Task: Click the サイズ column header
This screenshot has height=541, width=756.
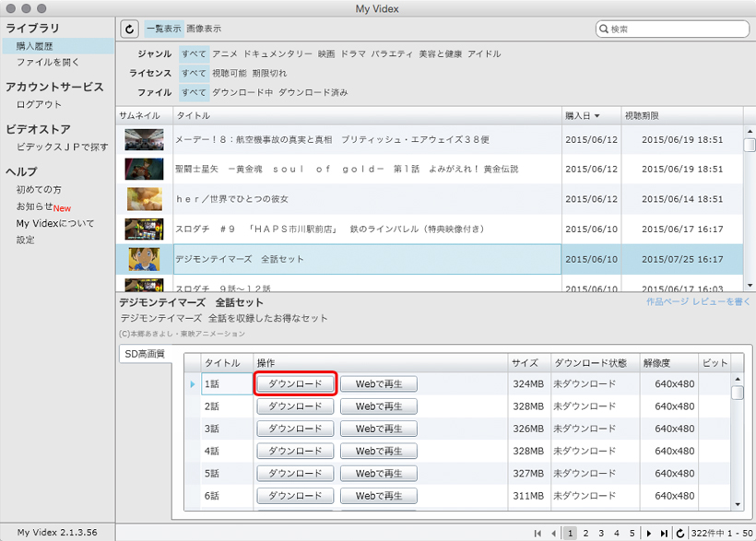Action: [529, 362]
